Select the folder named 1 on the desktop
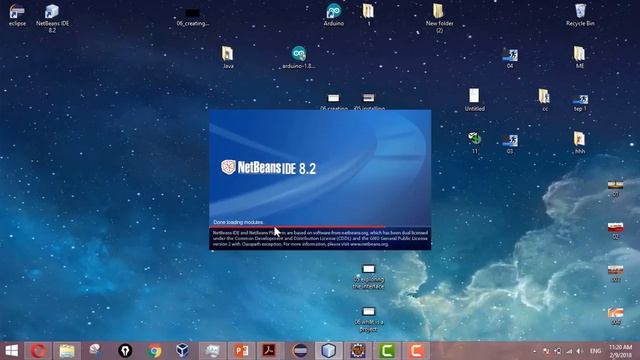Viewport: 640px width, 360px height. pos(368,15)
